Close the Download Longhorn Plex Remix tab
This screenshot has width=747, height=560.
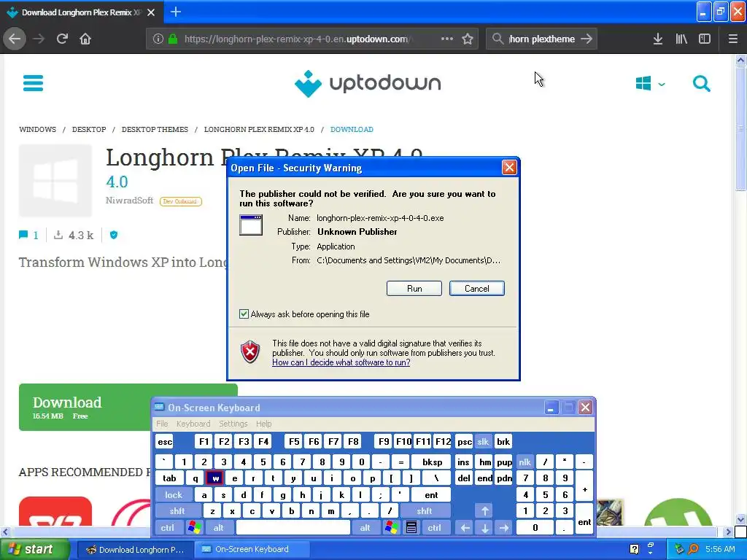[151, 12]
